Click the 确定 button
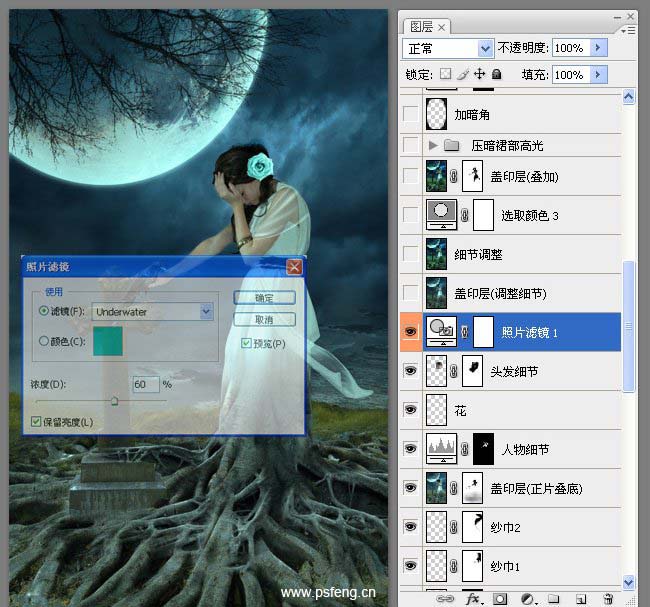This screenshot has width=650, height=607. pos(264,297)
